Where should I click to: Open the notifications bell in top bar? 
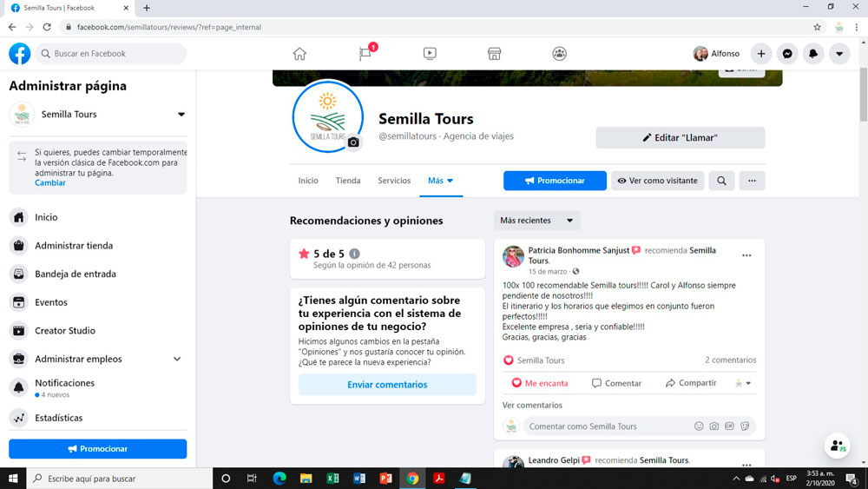click(x=813, y=54)
